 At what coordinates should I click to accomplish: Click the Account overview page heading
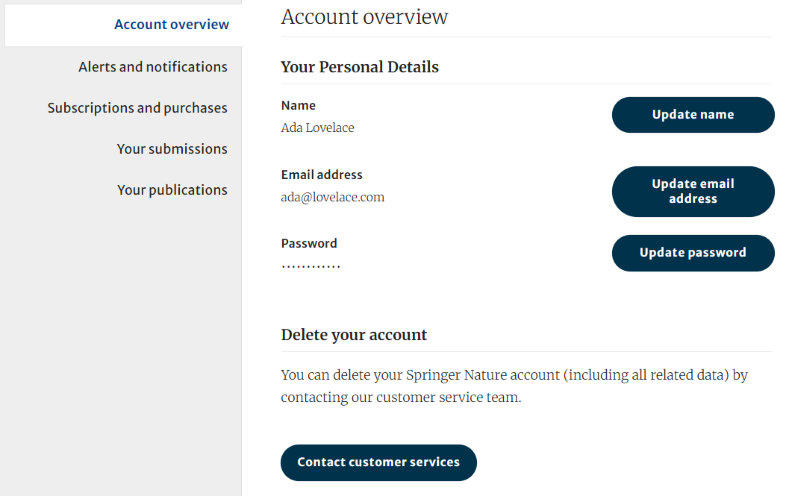[364, 17]
